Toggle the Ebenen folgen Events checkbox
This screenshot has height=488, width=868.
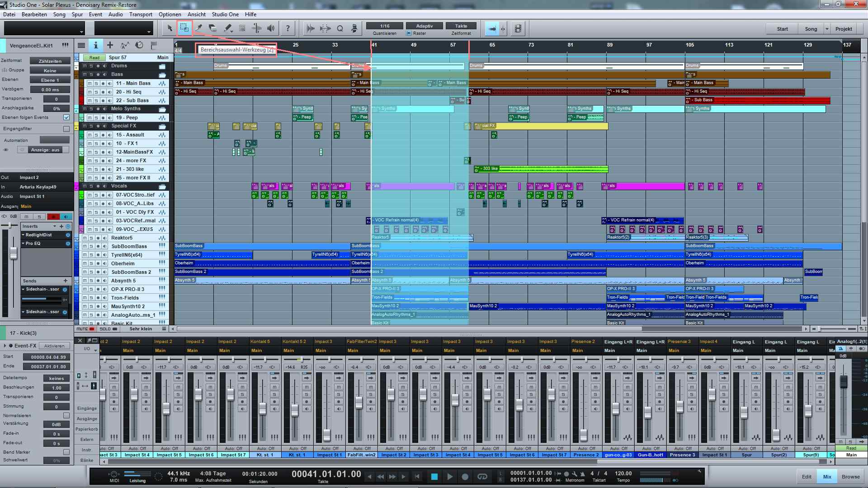coord(66,117)
